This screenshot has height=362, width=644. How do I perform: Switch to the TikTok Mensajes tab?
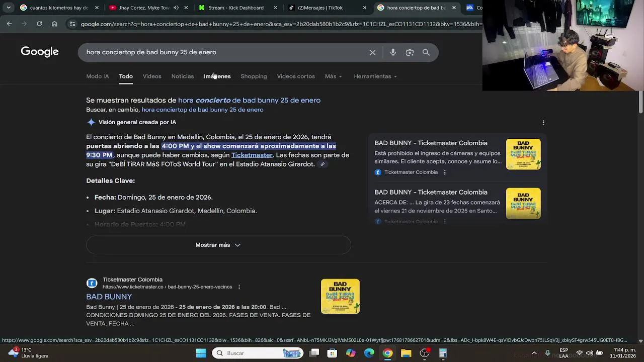pyautogui.click(x=327, y=8)
